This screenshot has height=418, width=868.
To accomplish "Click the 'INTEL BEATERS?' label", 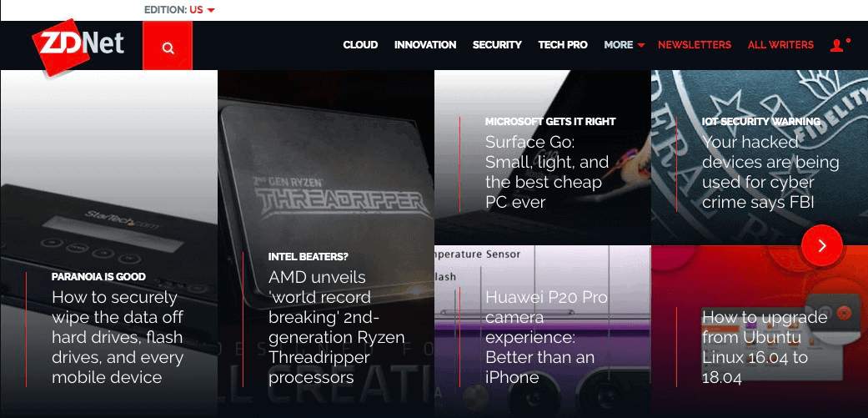I will coord(309,257).
